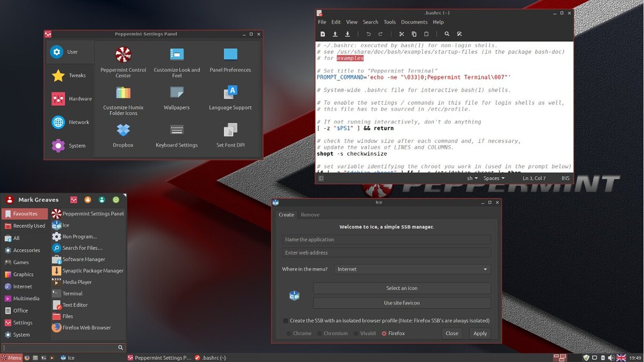Click Redo icon in text editor toolbar

381,34
